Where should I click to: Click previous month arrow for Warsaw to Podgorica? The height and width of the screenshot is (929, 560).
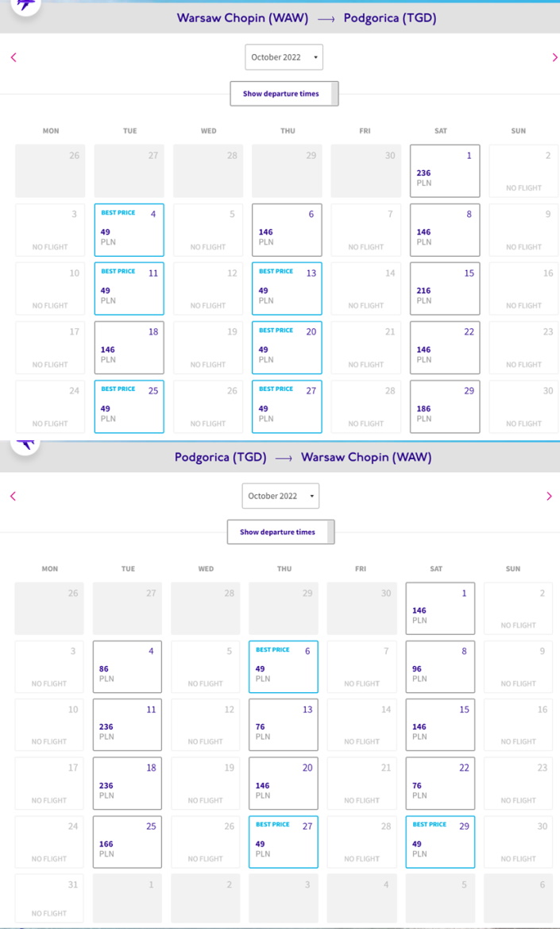pos(14,57)
